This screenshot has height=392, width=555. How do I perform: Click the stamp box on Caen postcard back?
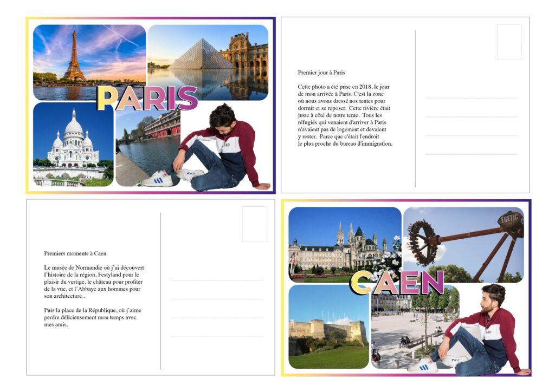(255, 224)
